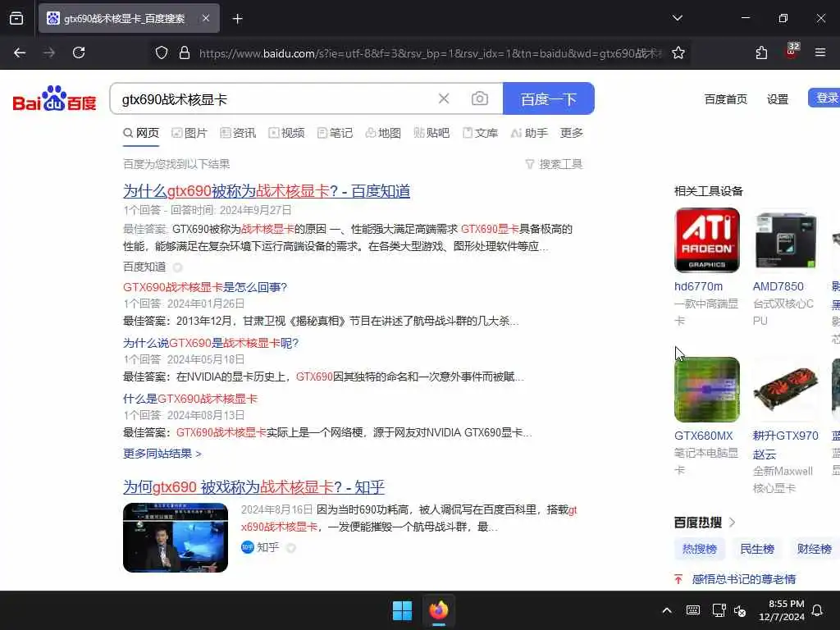This screenshot has height=630, width=840.
Task: Expand the 更多 search categories
Action: (571, 133)
